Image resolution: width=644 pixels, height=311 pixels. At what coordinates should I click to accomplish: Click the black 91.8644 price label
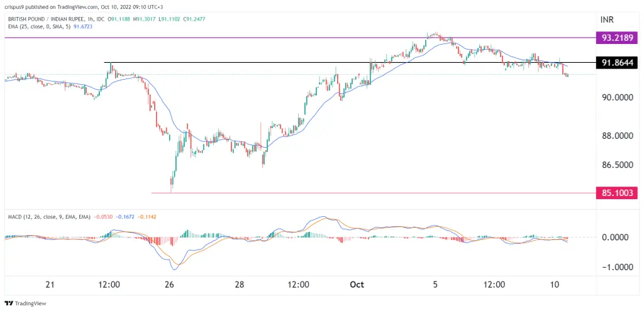point(618,63)
